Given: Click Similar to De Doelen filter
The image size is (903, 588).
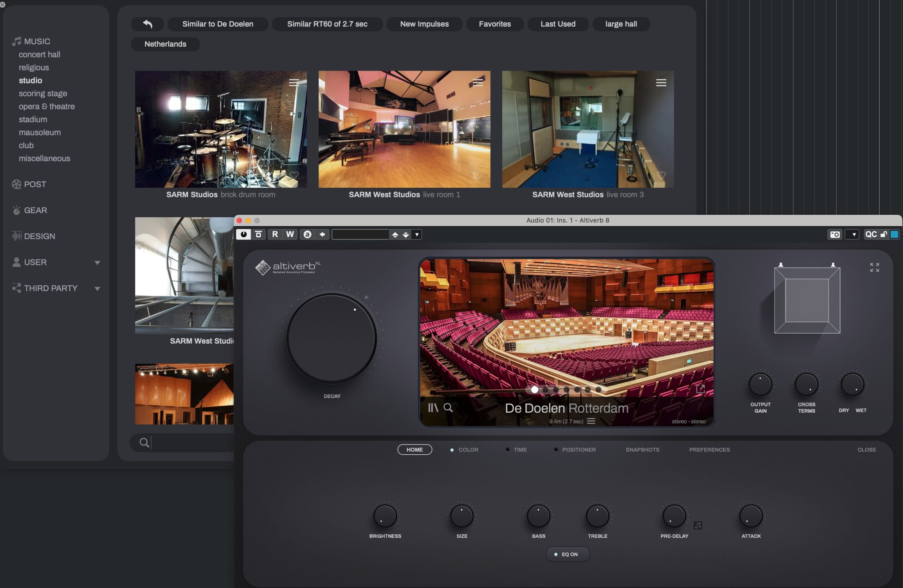Looking at the screenshot, I should pos(218,24).
